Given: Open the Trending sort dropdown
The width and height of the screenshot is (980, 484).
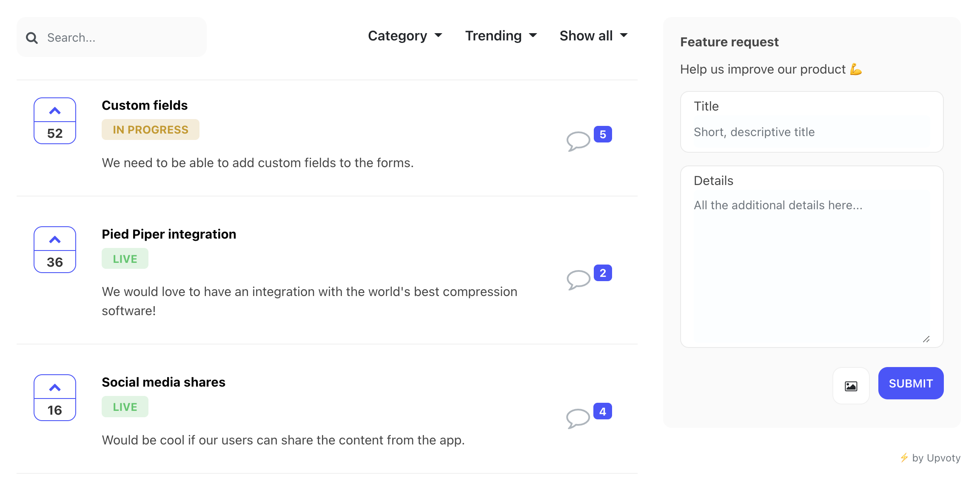Looking at the screenshot, I should coord(501,36).
